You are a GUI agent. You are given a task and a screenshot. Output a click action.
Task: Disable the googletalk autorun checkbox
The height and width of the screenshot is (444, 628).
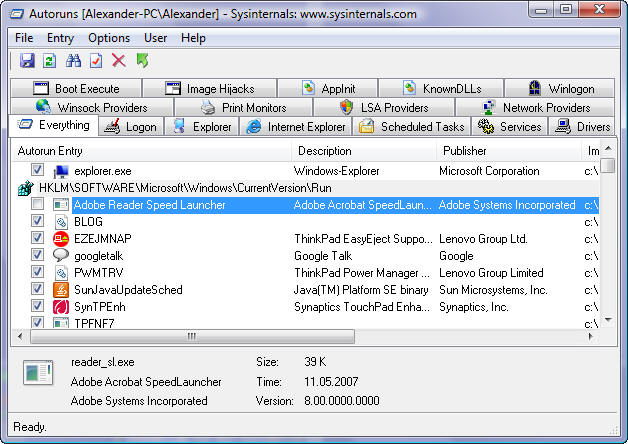(37, 254)
